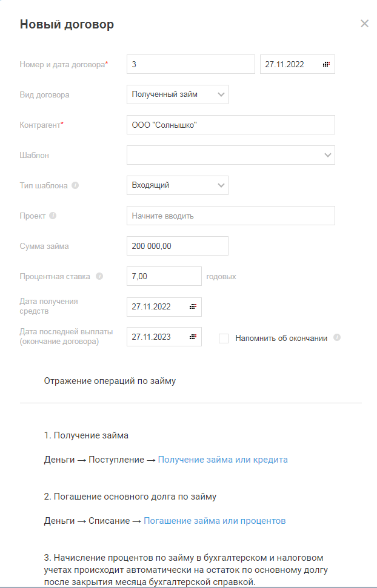Edit the Сумма займа field
The width and height of the screenshot is (377, 588).
[x=177, y=246]
